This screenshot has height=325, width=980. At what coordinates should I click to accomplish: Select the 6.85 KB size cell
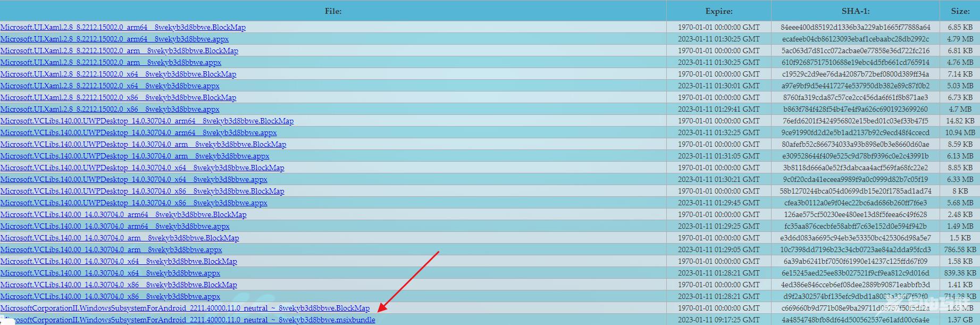[x=960, y=27]
